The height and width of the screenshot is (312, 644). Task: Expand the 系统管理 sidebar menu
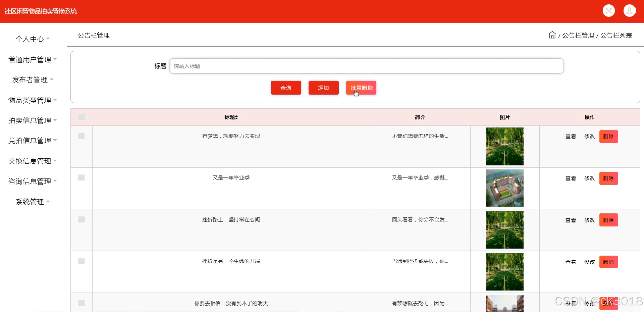tap(33, 202)
